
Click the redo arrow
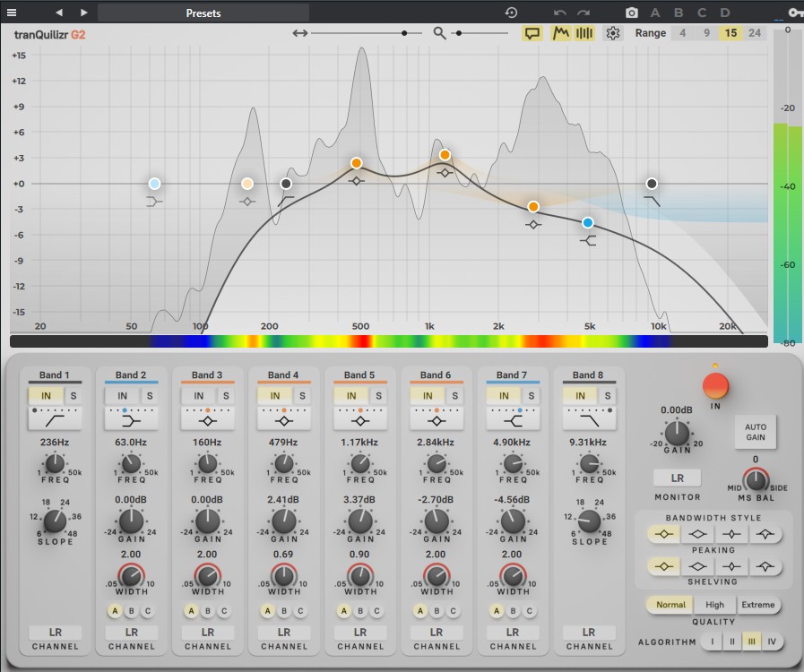click(x=584, y=13)
